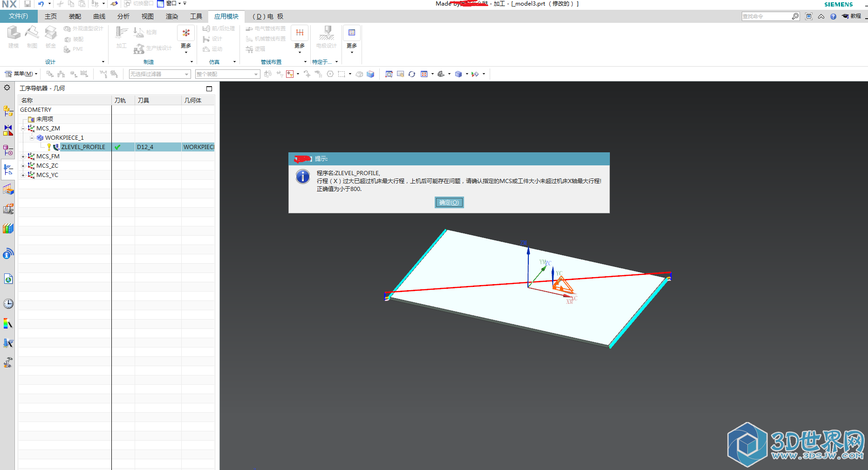
Task: Open the 设计 group options arrow
Action: tap(103, 62)
